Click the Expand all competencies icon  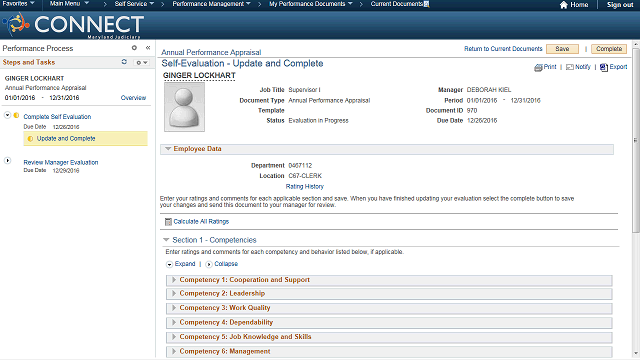pyautogui.click(x=169, y=264)
